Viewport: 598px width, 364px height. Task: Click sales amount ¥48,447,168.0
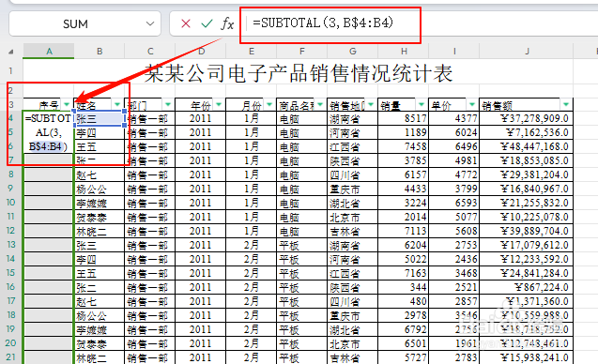pos(527,146)
